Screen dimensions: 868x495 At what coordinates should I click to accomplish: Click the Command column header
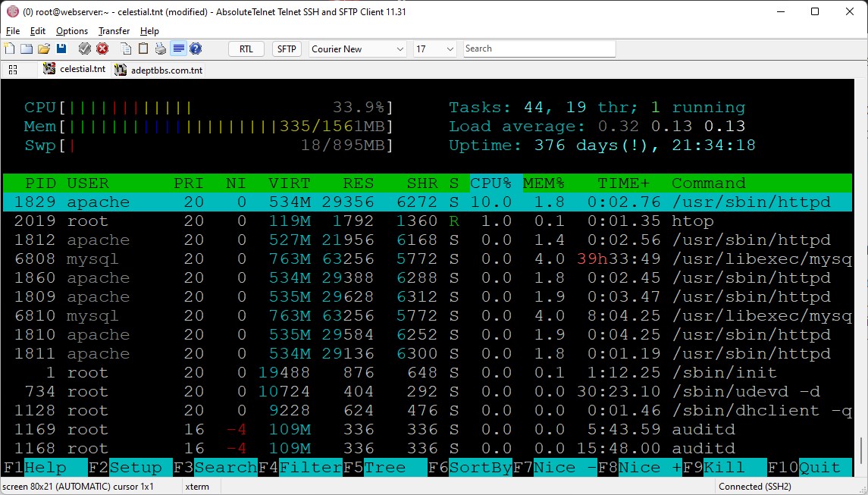tap(709, 183)
